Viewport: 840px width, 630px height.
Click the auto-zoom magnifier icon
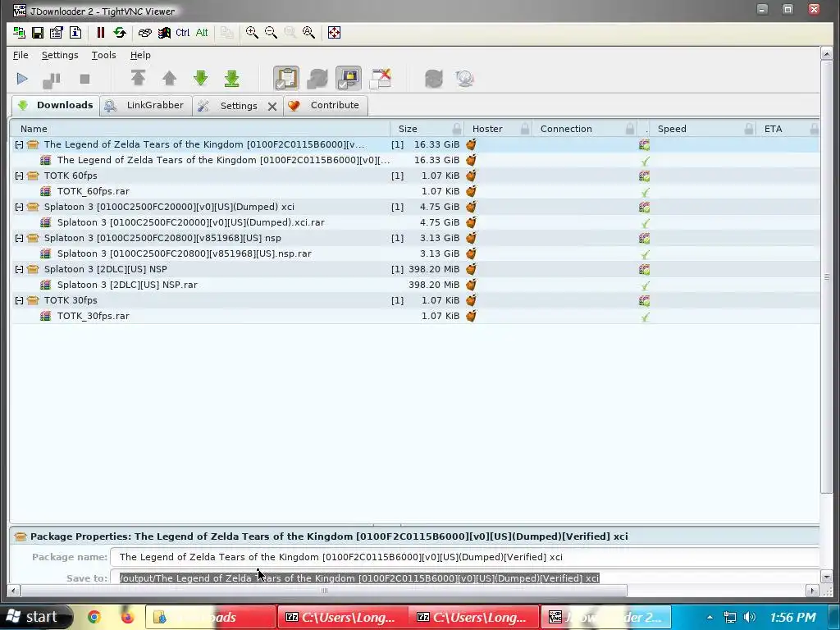pos(309,33)
